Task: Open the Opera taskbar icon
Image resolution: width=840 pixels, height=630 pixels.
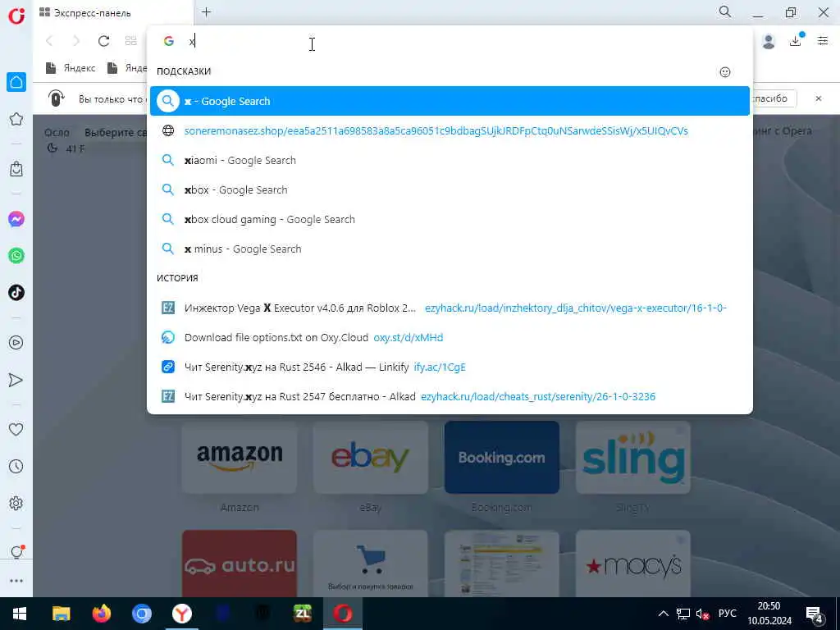Action: coord(343,614)
